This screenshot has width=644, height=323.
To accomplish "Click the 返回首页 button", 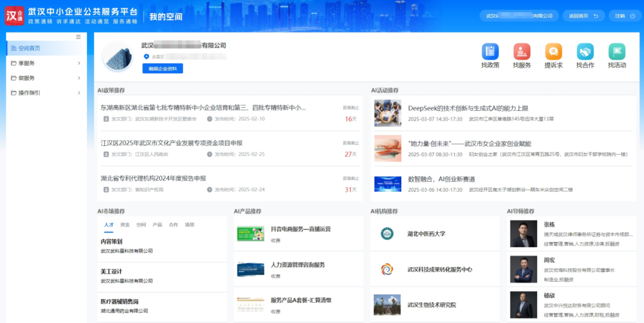I will 583,16.
